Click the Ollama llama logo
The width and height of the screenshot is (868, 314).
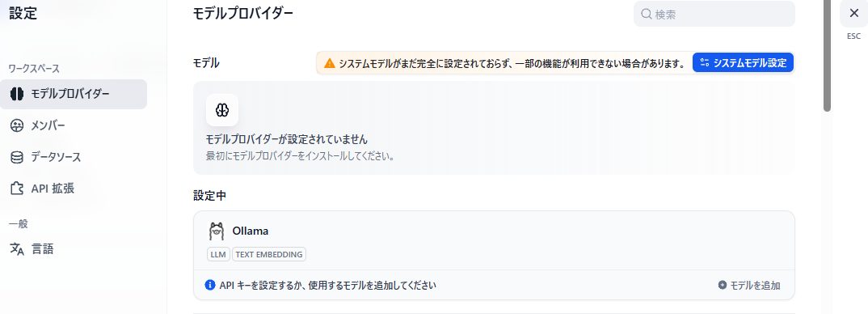[217, 231]
